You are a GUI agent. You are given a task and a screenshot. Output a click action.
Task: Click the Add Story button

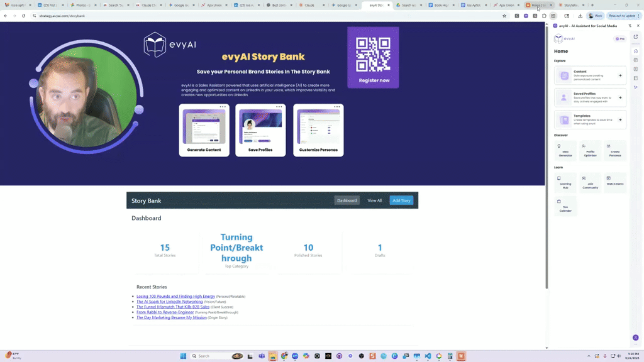401,200
